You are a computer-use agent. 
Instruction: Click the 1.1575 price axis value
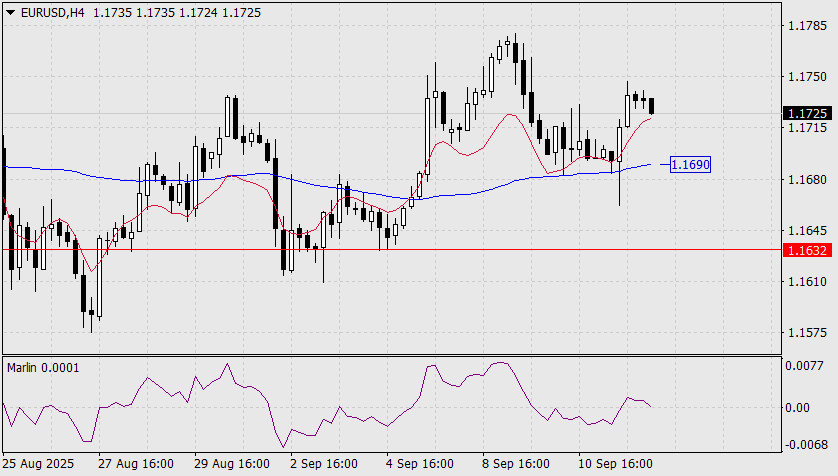pos(807,333)
